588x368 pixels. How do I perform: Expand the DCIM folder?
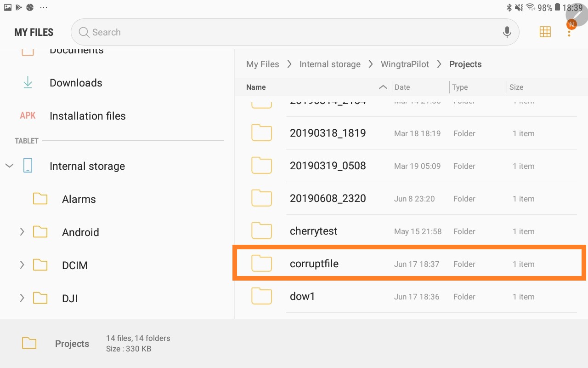[x=22, y=265]
